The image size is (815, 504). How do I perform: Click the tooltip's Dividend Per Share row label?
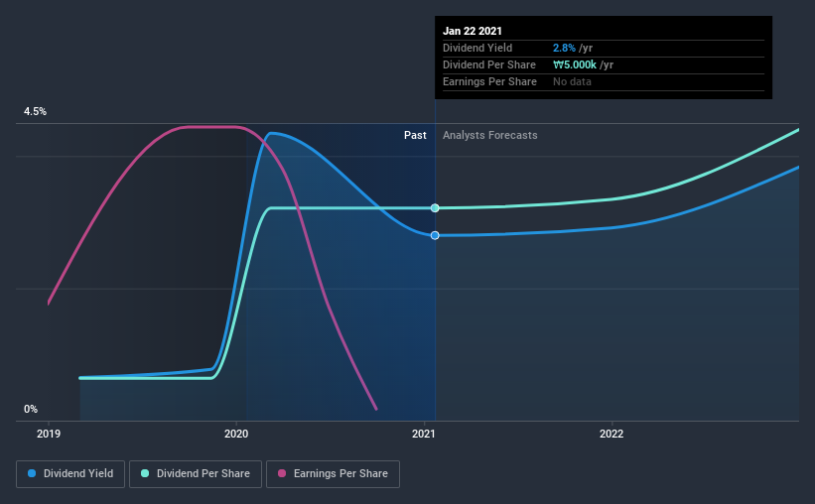click(489, 64)
